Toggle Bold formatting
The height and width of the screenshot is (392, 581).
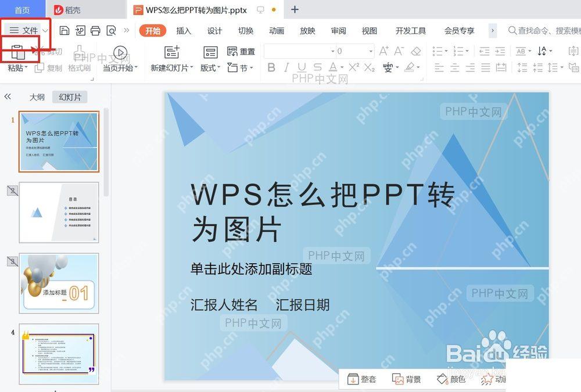pos(271,67)
